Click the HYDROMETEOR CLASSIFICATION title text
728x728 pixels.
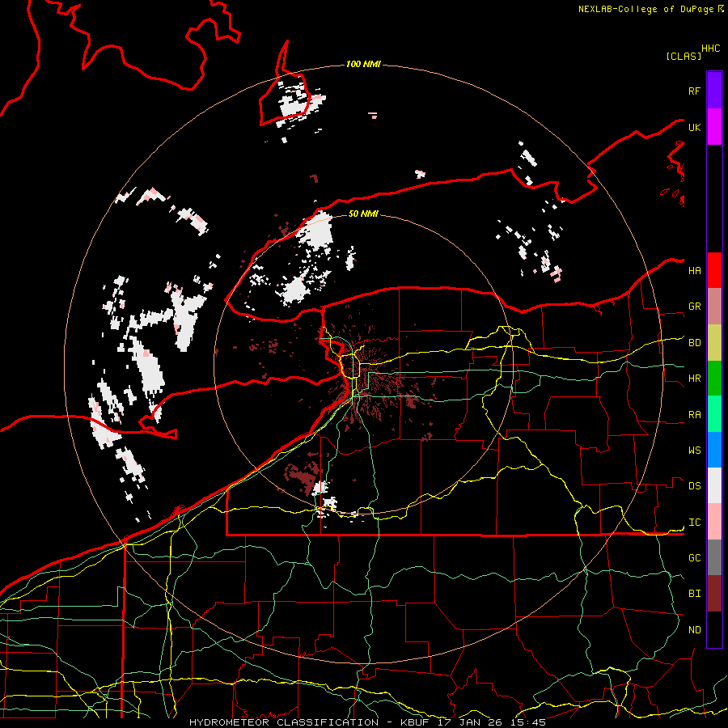click(x=284, y=722)
